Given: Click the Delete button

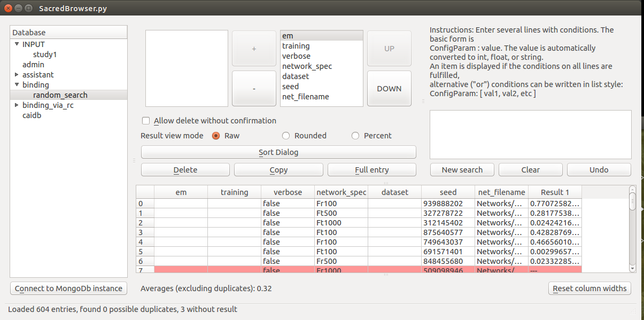Looking at the screenshot, I should (185, 170).
